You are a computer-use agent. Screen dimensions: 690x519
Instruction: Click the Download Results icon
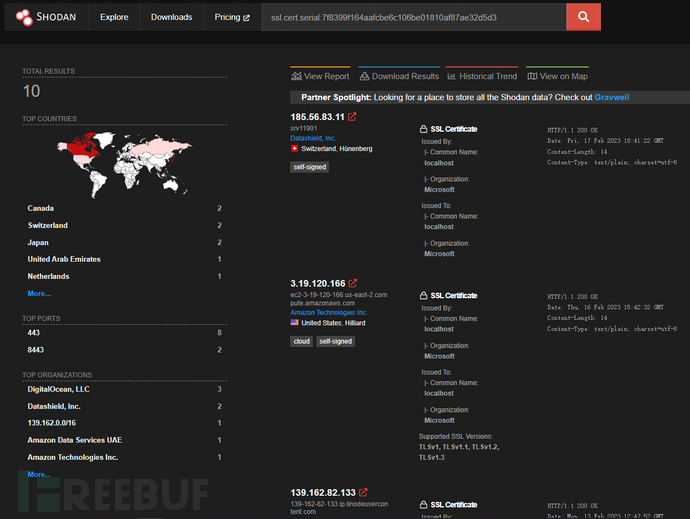coord(364,76)
